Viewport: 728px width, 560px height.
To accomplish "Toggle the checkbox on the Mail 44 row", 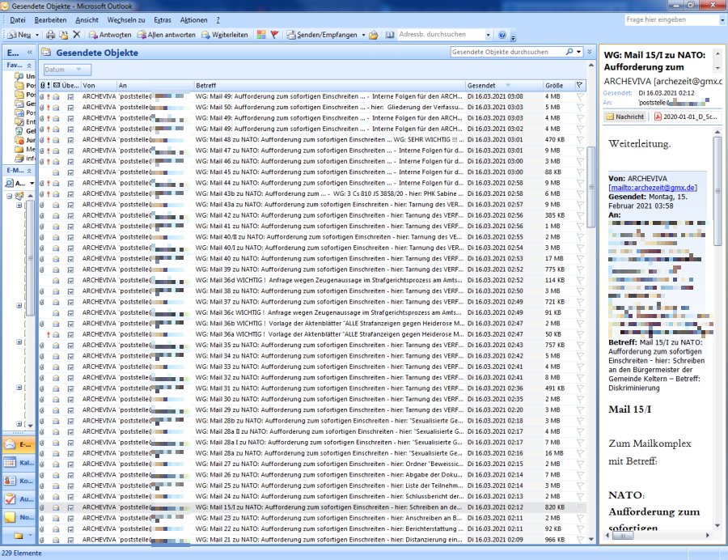I will [70, 183].
